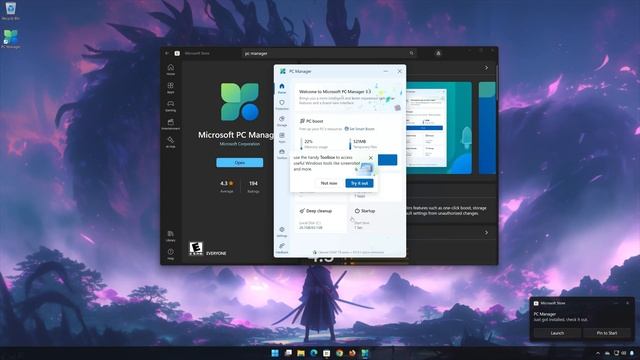Screen dimensions: 640x360
Task: Click the Welcome to Microsoft PC Manager banner
Action: coord(348,97)
